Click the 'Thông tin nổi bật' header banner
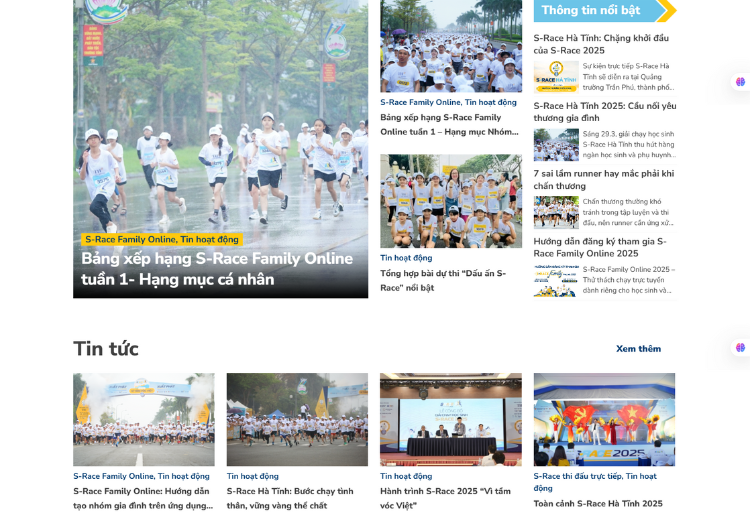Viewport: 750px width, 527px height. point(605,11)
